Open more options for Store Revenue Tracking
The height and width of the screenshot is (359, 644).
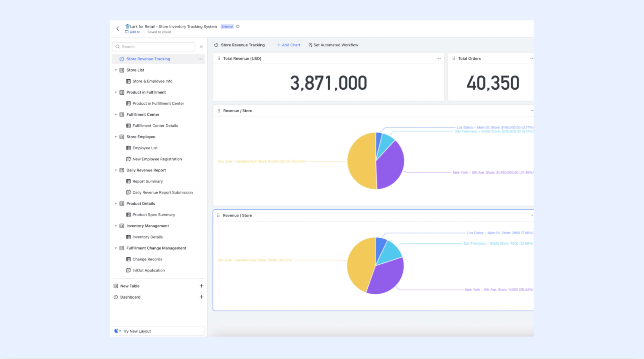pos(200,59)
